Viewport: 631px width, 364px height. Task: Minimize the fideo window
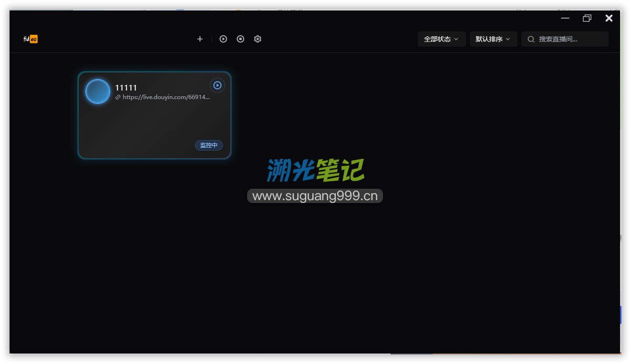coord(565,18)
